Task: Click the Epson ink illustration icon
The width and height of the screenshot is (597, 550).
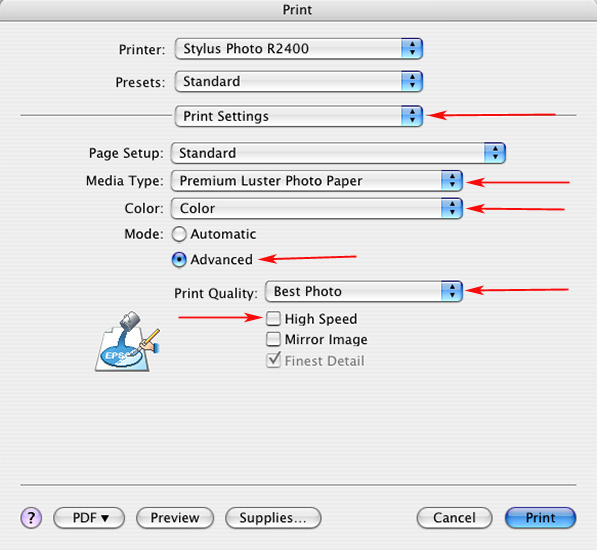Action: tap(127, 341)
